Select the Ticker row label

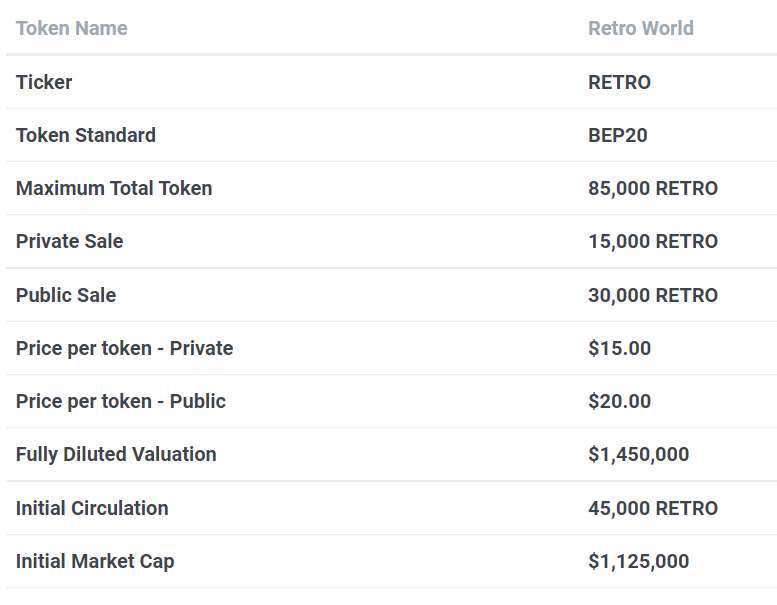click(x=44, y=82)
